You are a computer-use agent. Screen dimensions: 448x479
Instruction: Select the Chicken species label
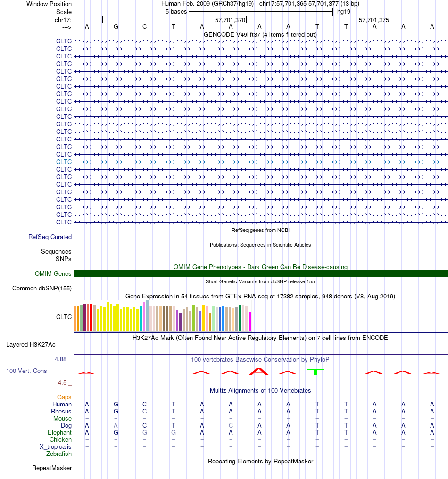(x=60, y=439)
